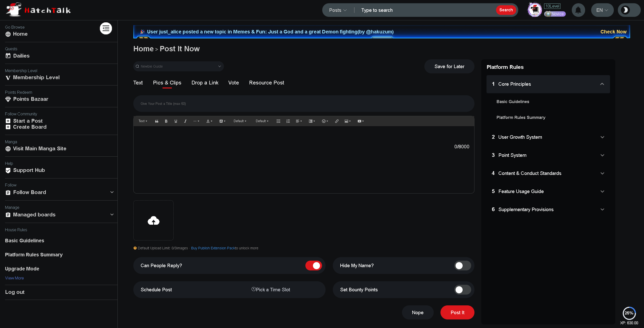Screen dimensions: 644x328
Task: Click the numbered list icon
Action: (288, 121)
